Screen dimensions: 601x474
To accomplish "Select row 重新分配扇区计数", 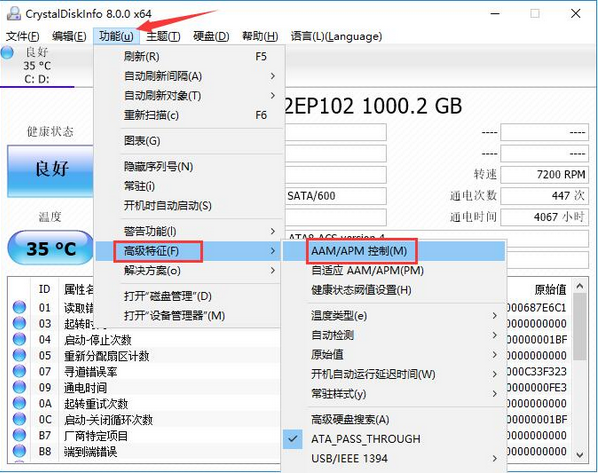I will point(146,356).
